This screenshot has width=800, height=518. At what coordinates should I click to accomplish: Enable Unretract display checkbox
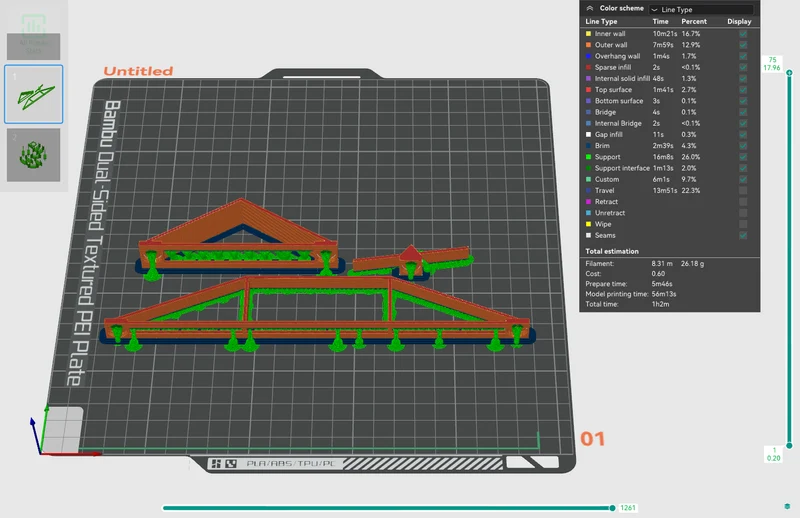(743, 213)
